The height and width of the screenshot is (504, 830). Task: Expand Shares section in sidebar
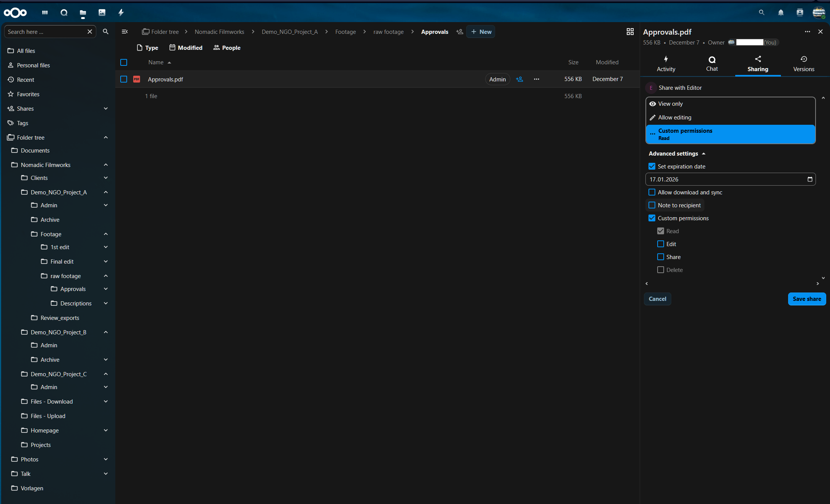[106, 108]
